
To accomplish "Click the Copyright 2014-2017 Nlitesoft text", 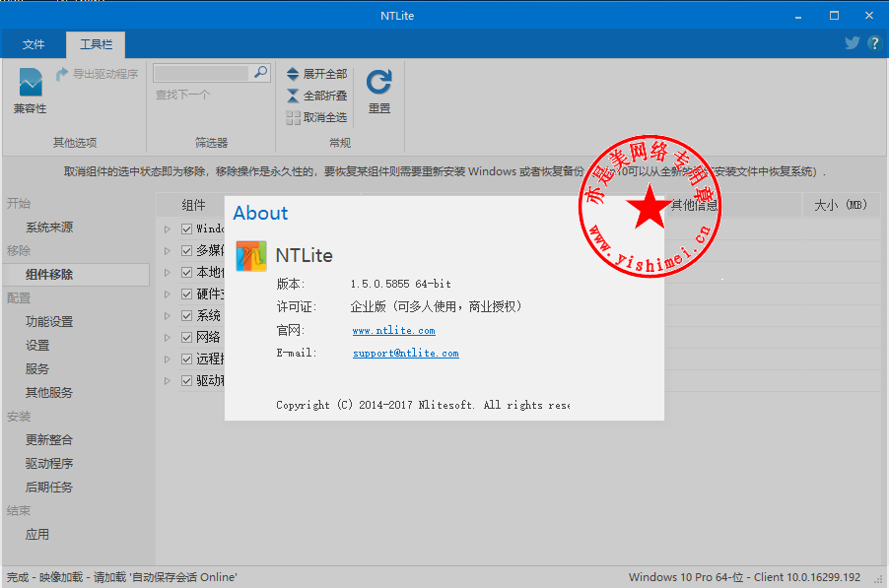I will point(423,405).
